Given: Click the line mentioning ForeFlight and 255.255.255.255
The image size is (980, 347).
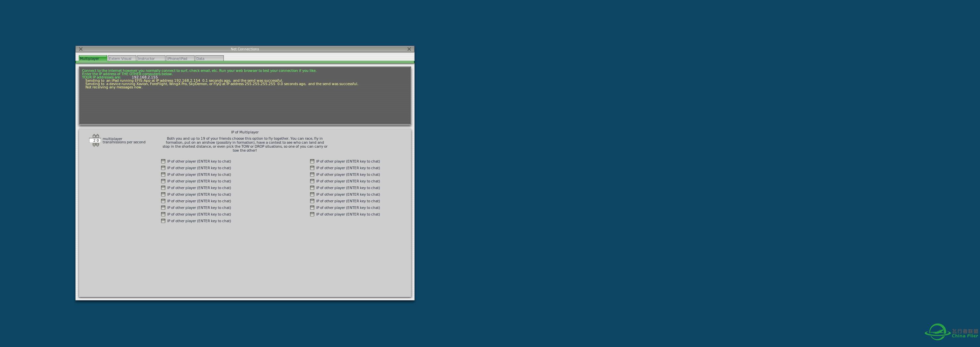Looking at the screenshot, I should point(222,84).
